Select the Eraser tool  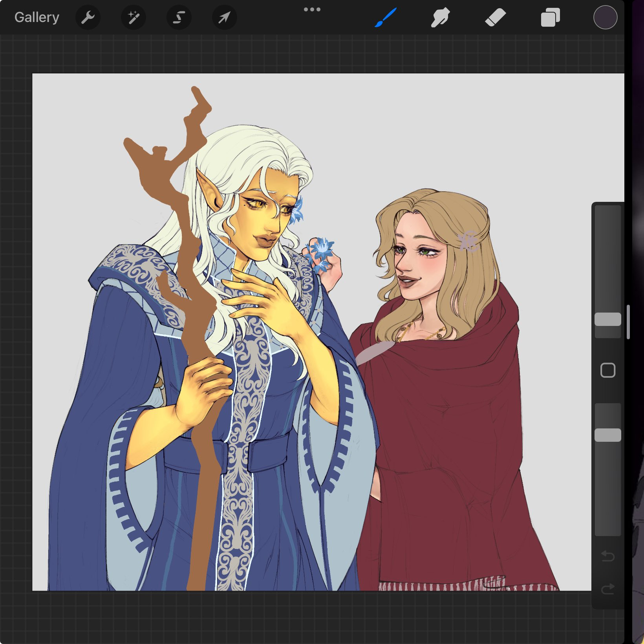click(x=495, y=18)
